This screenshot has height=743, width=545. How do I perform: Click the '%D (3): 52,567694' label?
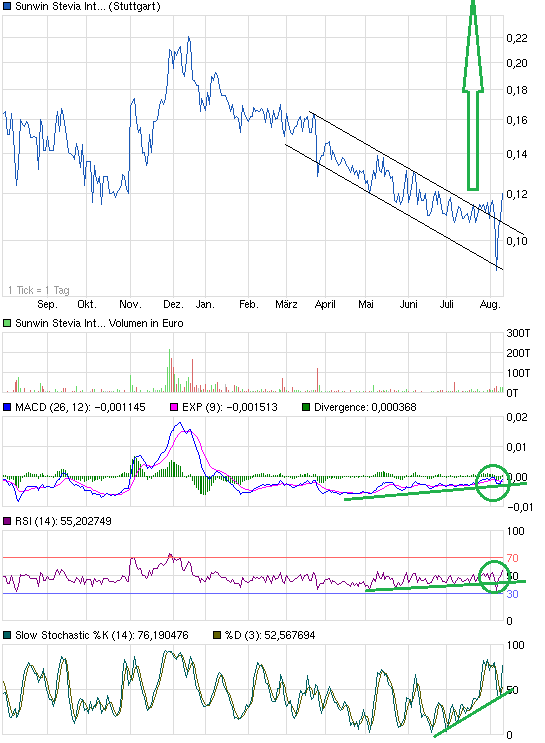(270, 635)
